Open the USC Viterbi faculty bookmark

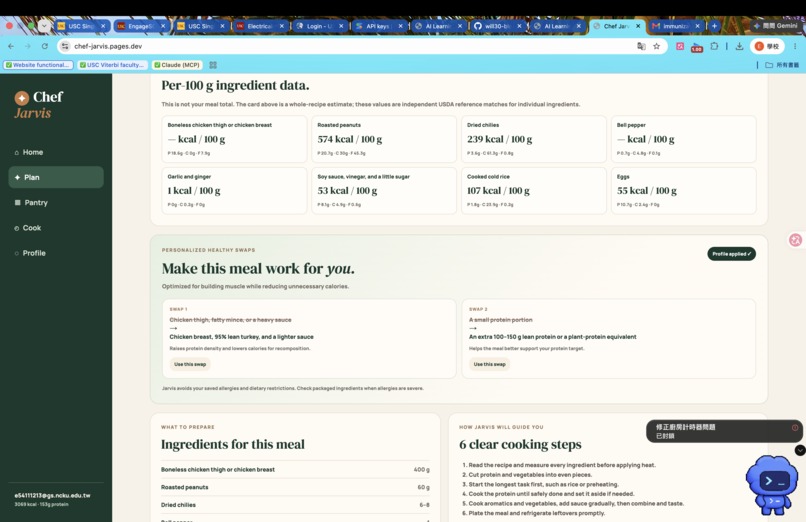pos(112,65)
